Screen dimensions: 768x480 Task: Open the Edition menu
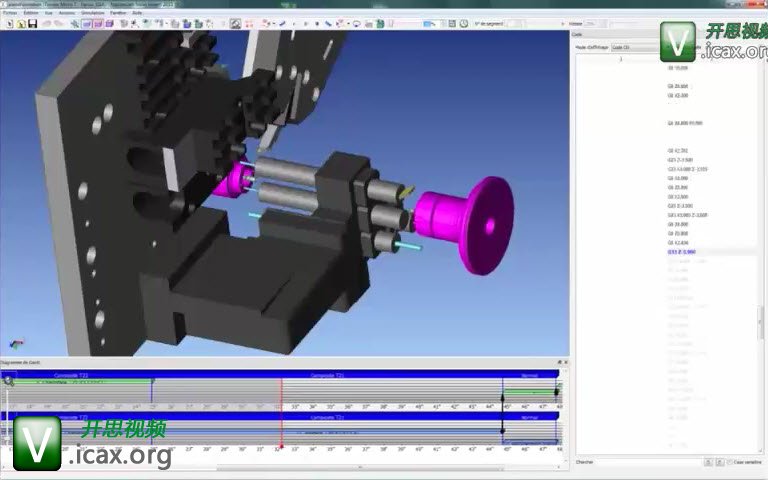31,13
